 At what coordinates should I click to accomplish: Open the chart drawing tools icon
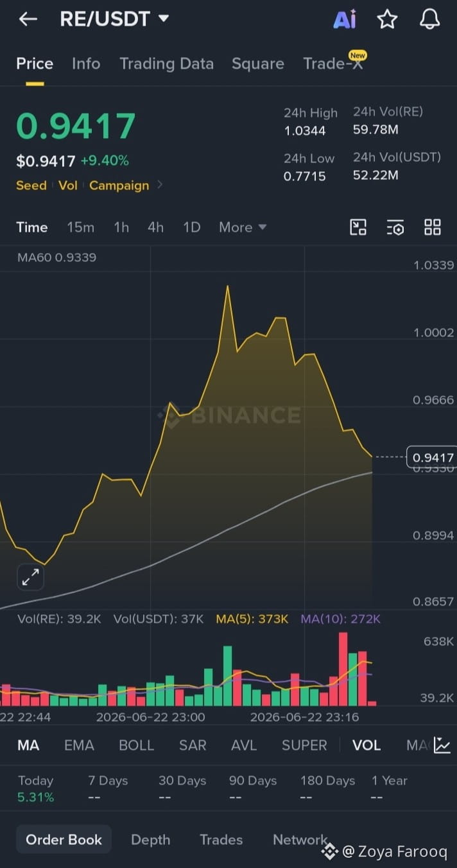358,227
